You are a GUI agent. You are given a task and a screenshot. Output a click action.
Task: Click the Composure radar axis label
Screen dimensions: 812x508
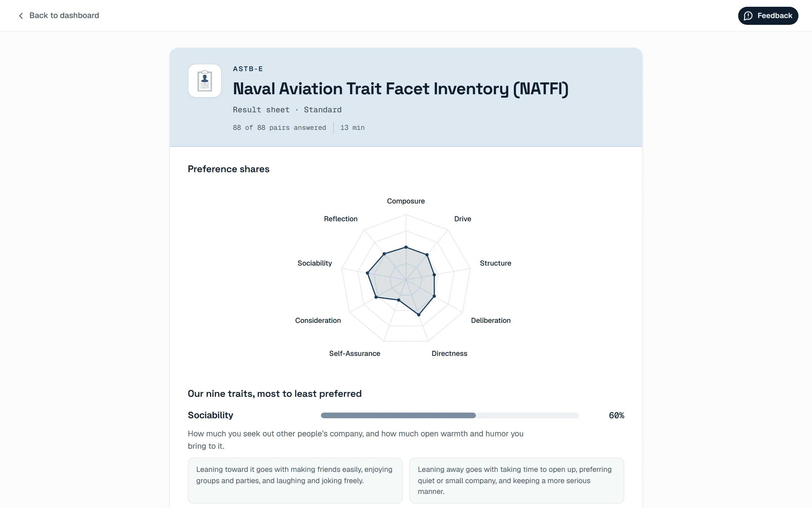click(406, 201)
